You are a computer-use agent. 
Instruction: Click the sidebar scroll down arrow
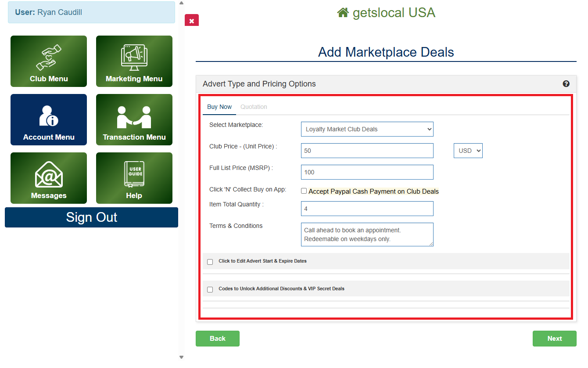[x=182, y=357]
